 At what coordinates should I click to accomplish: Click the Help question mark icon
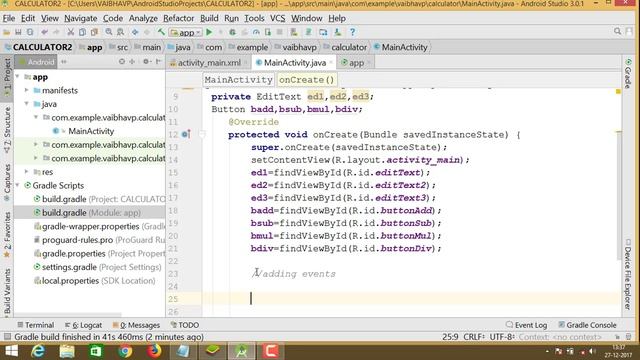coord(352,32)
